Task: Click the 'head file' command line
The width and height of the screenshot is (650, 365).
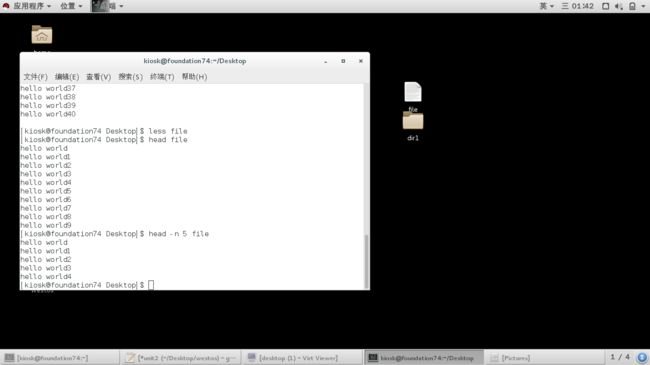Action: (168, 140)
